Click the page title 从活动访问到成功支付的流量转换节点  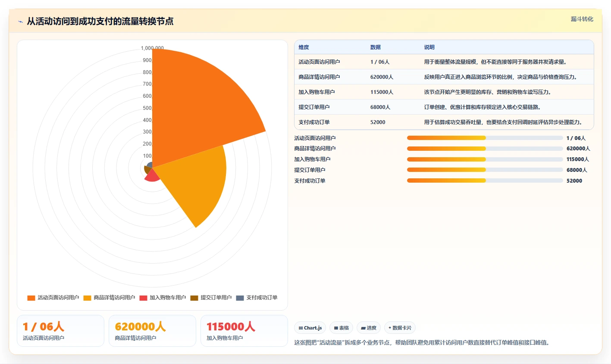[100, 21]
